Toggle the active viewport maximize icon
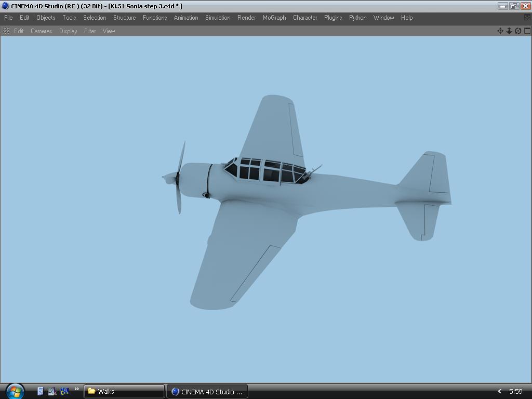This screenshot has width=532, height=399. [527, 31]
